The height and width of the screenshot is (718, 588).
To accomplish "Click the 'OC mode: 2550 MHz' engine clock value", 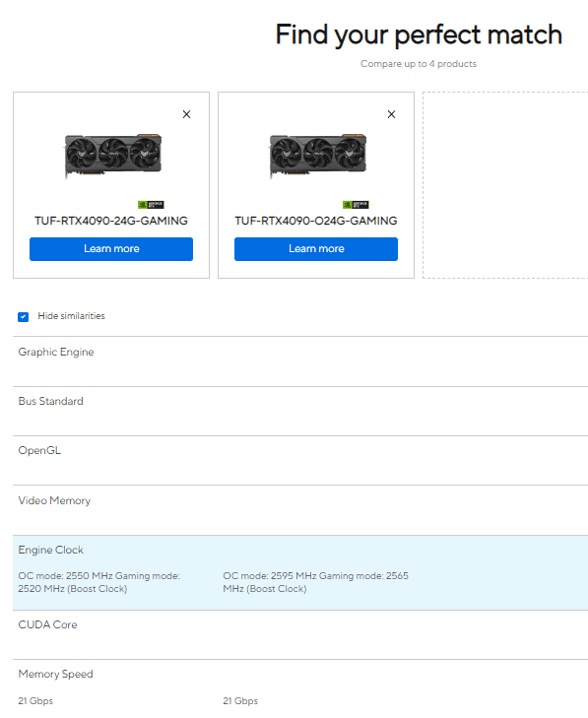I will point(98,582).
